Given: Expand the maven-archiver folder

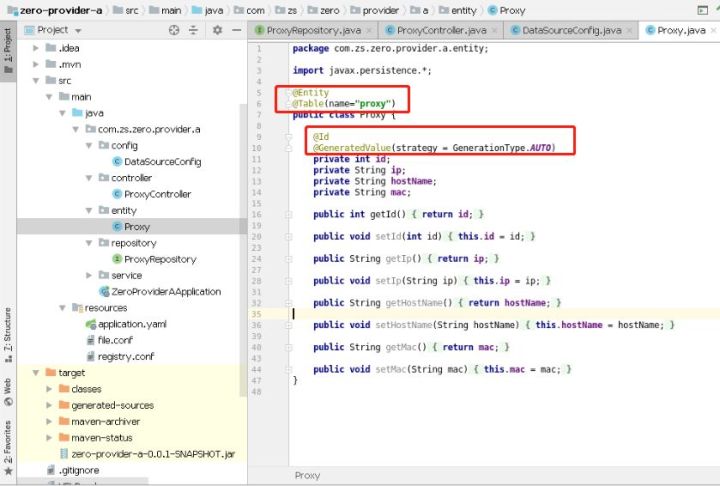Looking at the screenshot, I should [49, 421].
